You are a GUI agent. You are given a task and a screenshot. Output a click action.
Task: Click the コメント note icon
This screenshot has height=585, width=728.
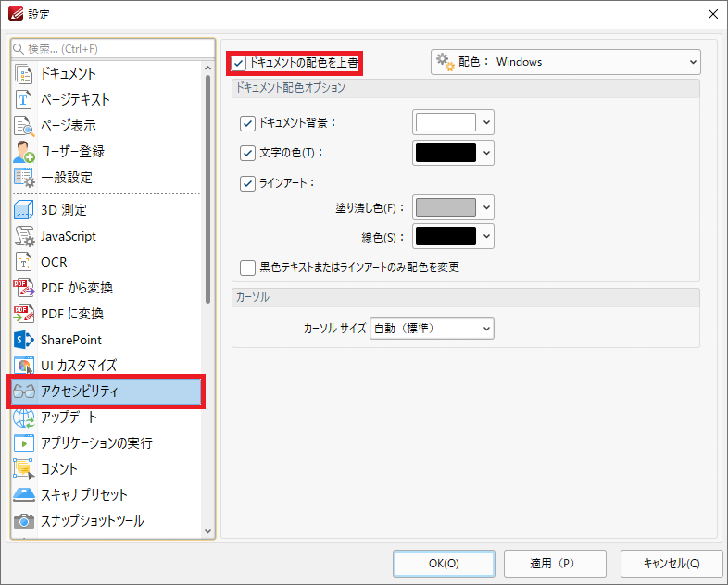pos(24,469)
